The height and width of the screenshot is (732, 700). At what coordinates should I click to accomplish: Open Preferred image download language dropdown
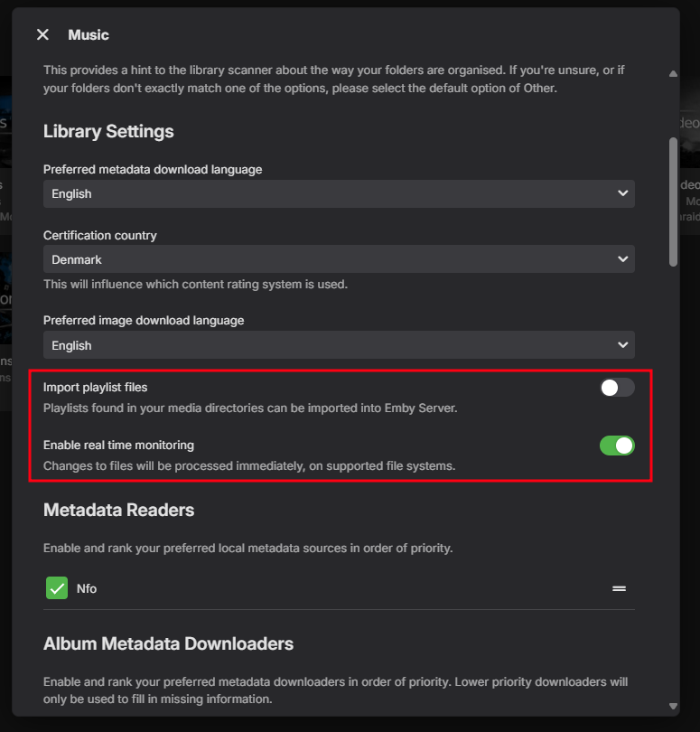click(339, 345)
